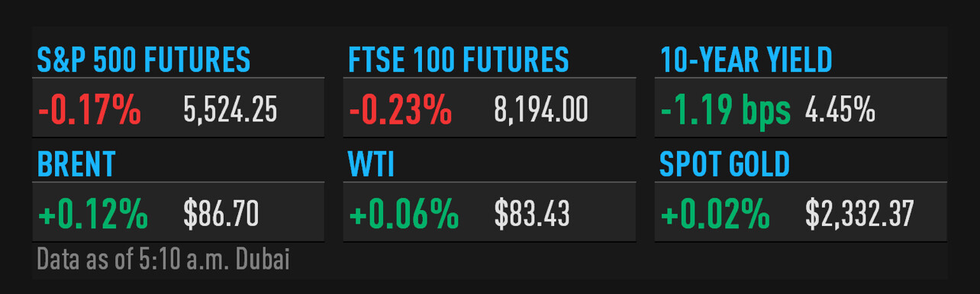Open the Spot Gold label

725,165
